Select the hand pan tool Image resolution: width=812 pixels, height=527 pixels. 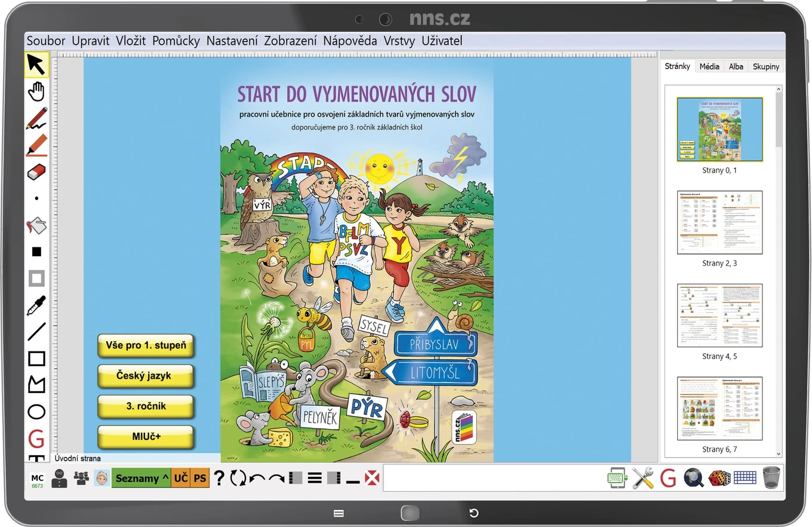(36, 91)
